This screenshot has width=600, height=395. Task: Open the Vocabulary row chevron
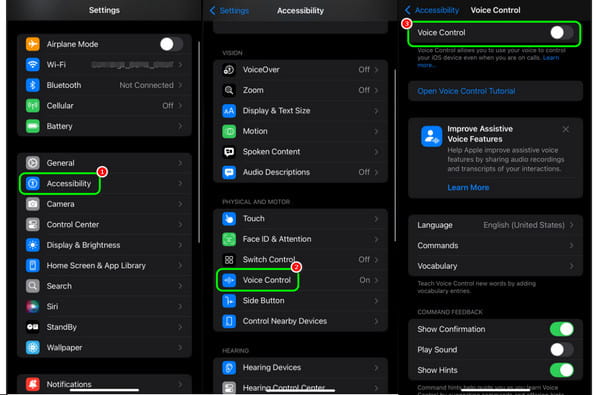click(571, 266)
